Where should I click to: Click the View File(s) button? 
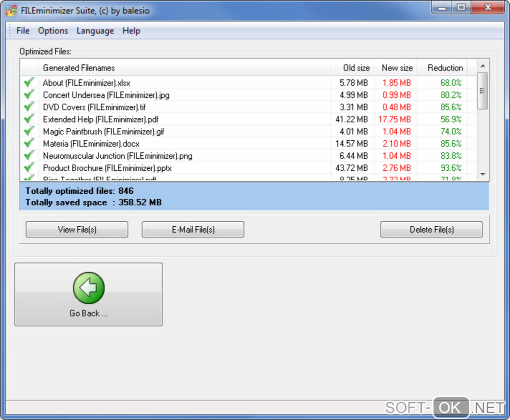pyautogui.click(x=77, y=230)
